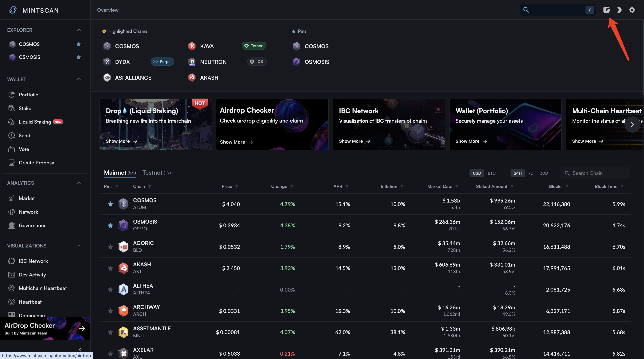Open Multichain Heartbeat visualization

[42, 288]
